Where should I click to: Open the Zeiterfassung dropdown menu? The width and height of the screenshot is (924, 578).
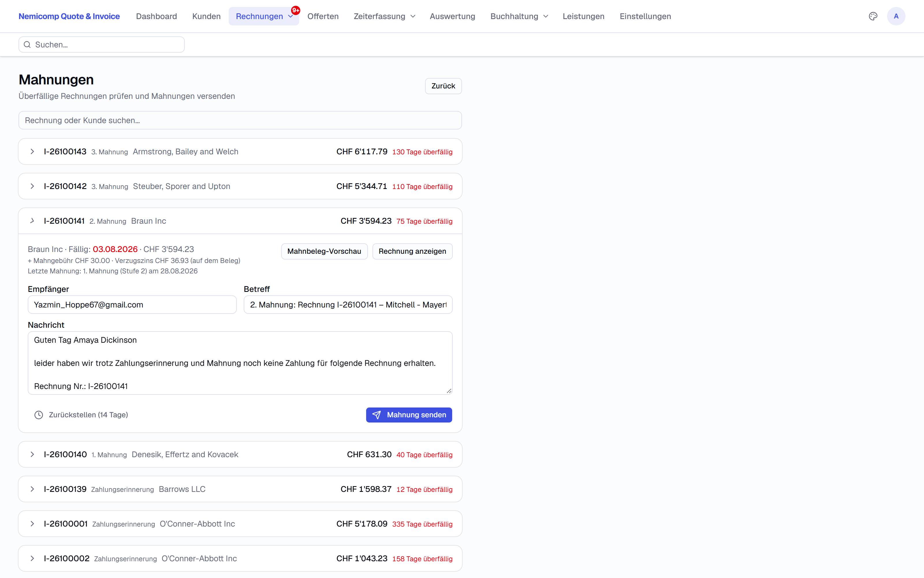384,16
